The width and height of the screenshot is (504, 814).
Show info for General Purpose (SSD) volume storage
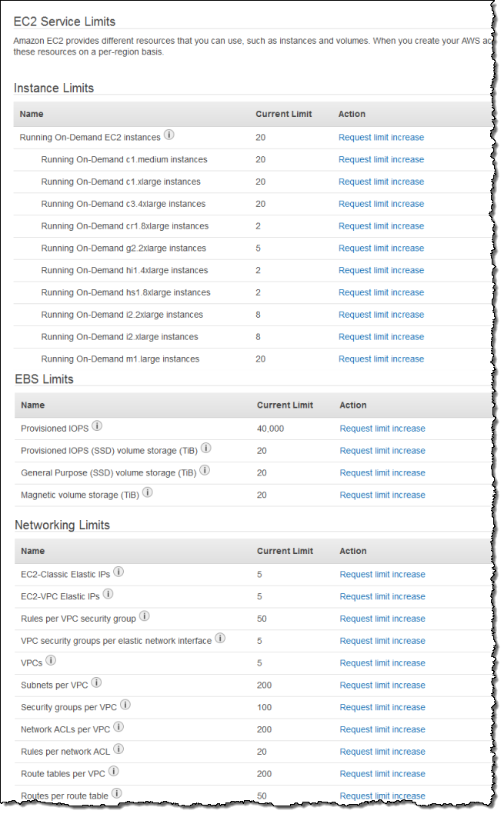click(205, 471)
